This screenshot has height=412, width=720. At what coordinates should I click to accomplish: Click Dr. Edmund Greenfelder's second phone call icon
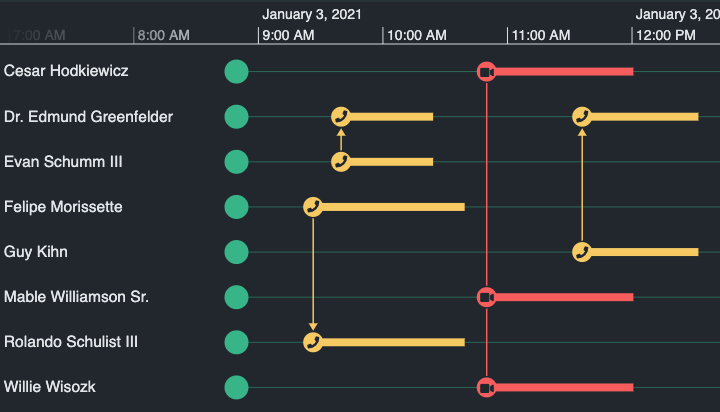pyautogui.click(x=582, y=117)
